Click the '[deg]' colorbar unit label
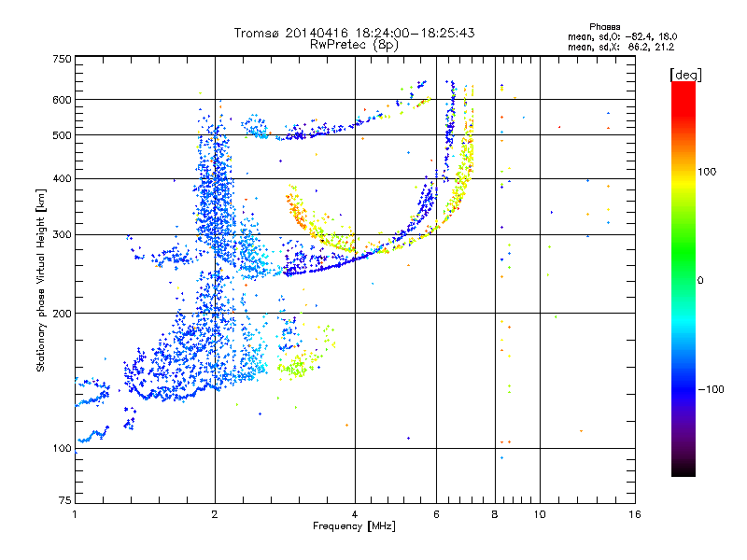 [685, 75]
